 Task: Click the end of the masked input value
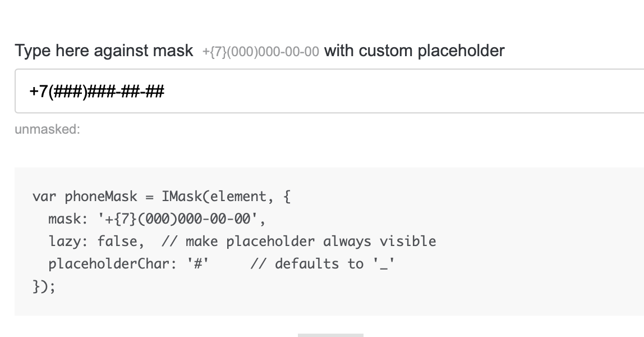(x=164, y=90)
